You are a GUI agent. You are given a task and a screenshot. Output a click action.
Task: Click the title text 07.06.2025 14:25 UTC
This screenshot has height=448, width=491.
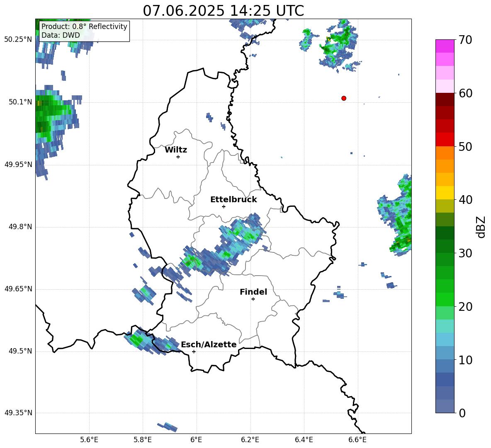tap(223, 11)
